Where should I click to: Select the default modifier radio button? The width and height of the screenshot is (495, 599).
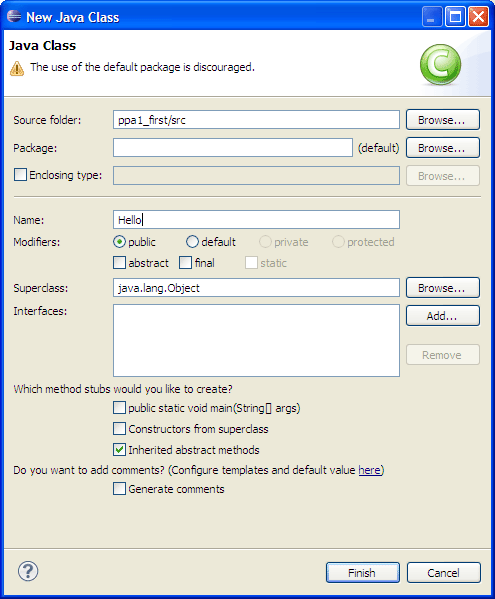(192, 241)
